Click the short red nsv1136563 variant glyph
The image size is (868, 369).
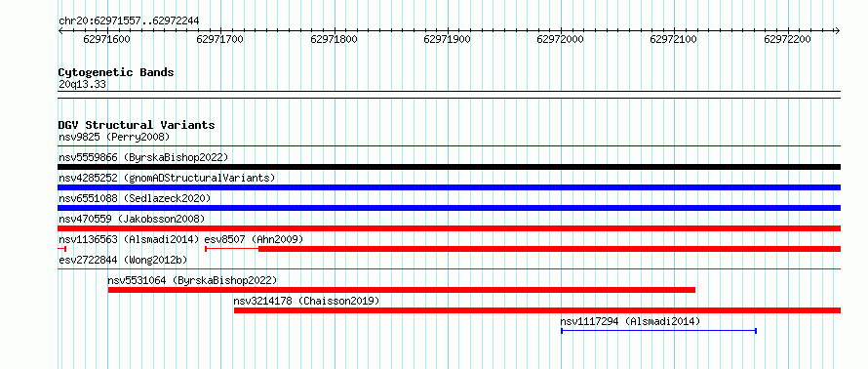tap(62, 249)
